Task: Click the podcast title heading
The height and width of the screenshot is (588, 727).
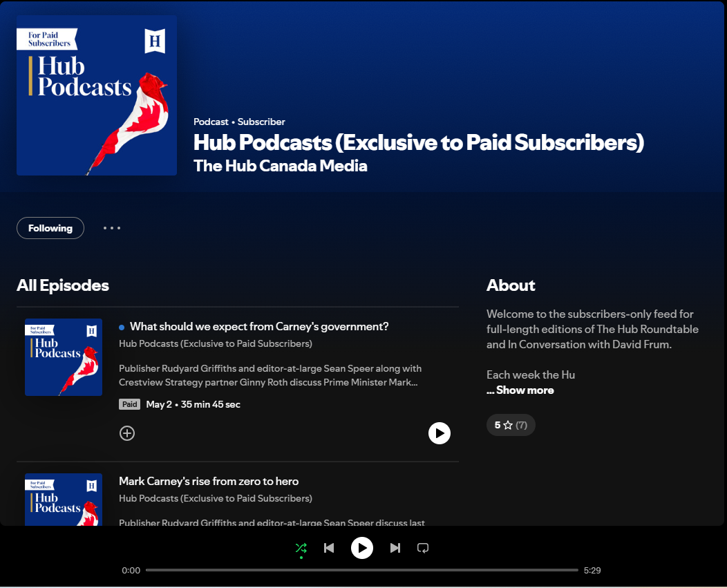Action: [419, 142]
